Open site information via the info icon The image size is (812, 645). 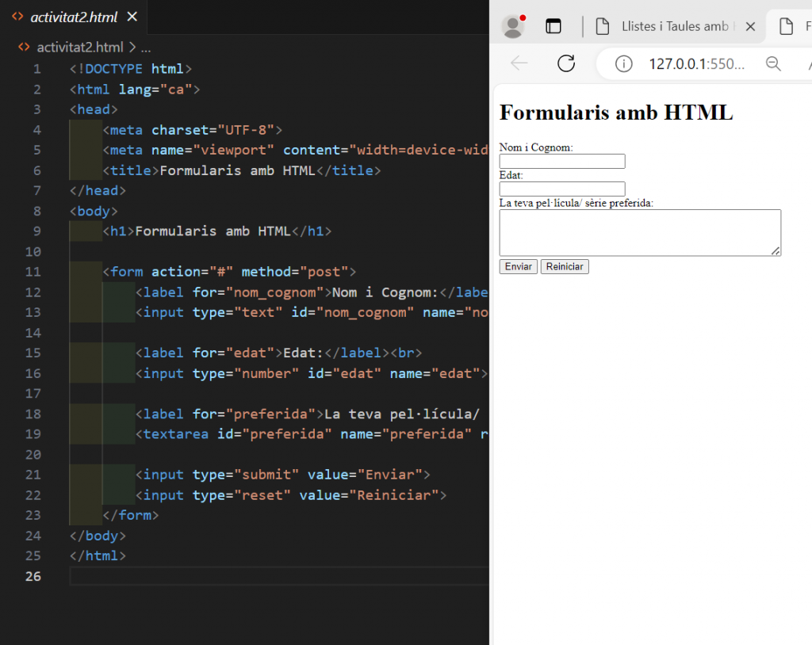point(623,64)
